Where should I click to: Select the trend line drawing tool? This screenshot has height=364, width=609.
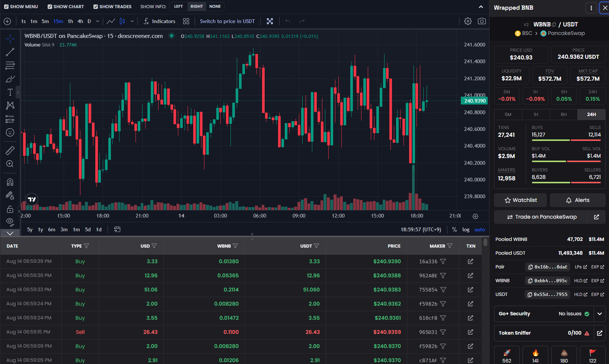(x=10, y=52)
